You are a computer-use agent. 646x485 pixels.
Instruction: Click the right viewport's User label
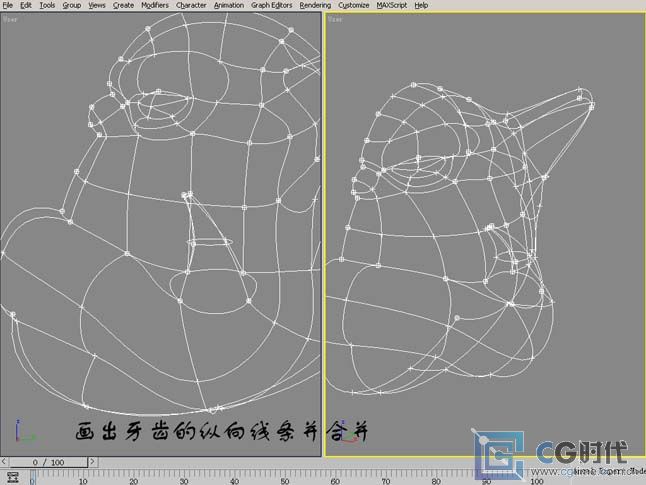335,19
